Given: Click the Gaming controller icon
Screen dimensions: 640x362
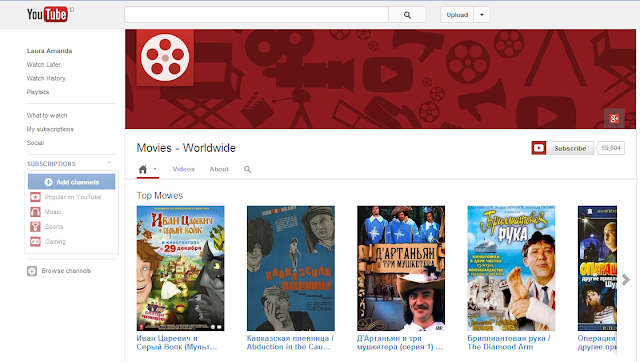Looking at the screenshot, I should [36, 242].
